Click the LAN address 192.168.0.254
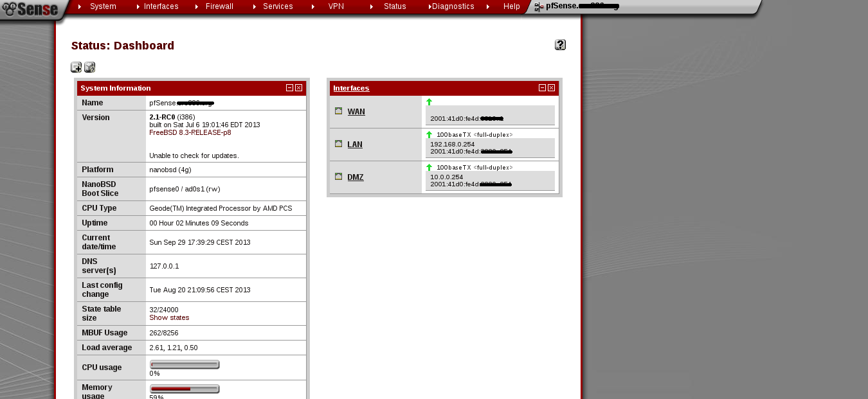This screenshot has height=399, width=868. 453,144
